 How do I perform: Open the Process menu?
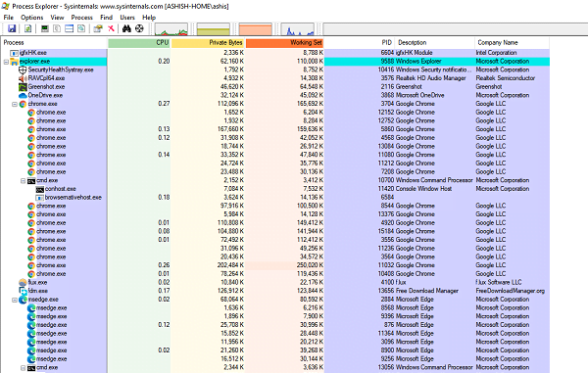(x=81, y=18)
